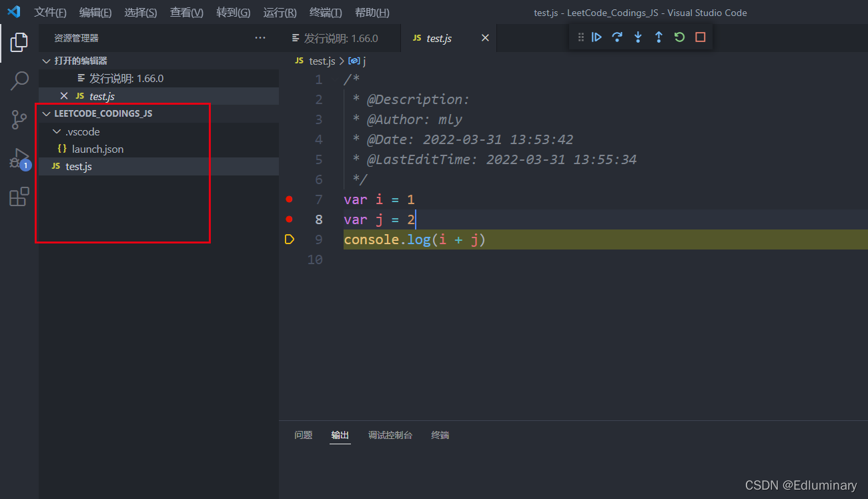The width and height of the screenshot is (868, 499).
Task: Close test.js in open editors list
Action: point(64,96)
